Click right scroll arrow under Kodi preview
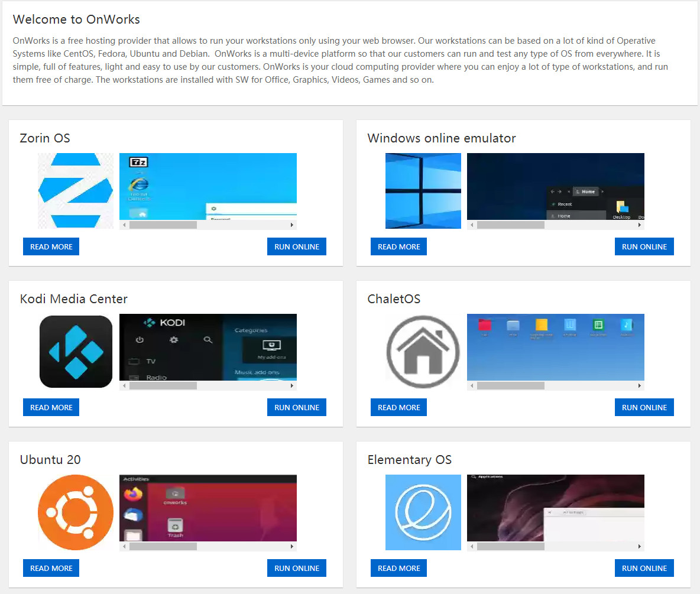 pyautogui.click(x=292, y=385)
